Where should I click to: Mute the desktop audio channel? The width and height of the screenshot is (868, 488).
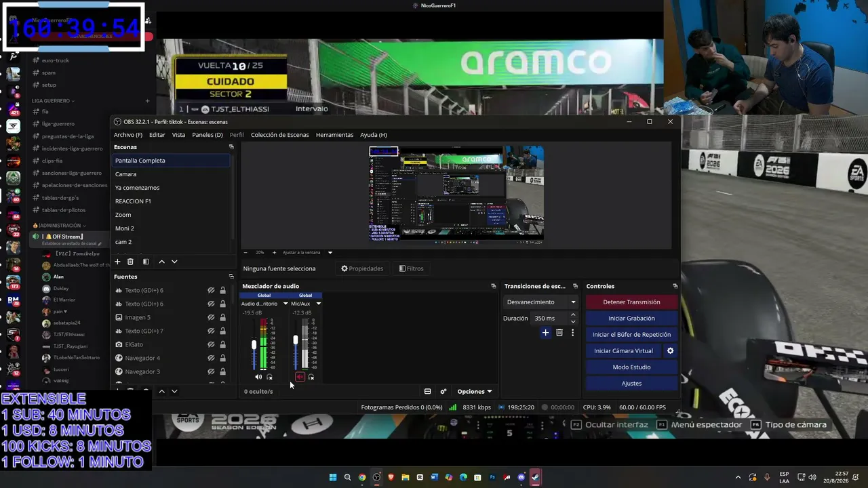click(258, 377)
